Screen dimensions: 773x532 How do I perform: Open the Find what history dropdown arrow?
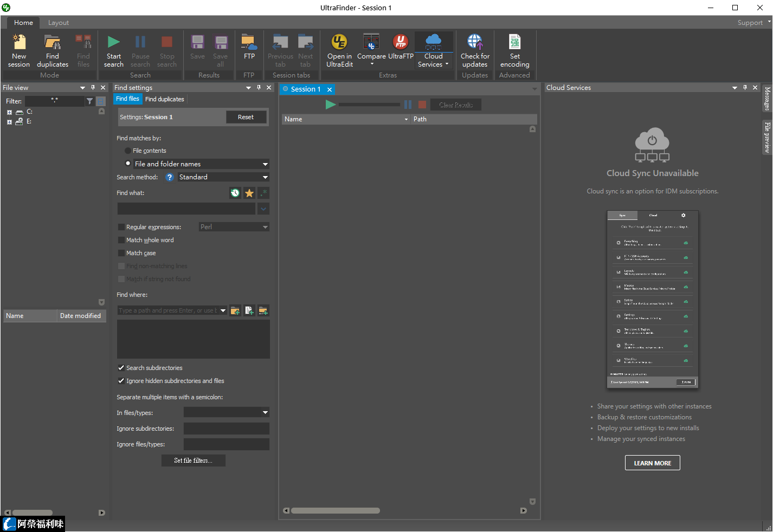[263, 209]
